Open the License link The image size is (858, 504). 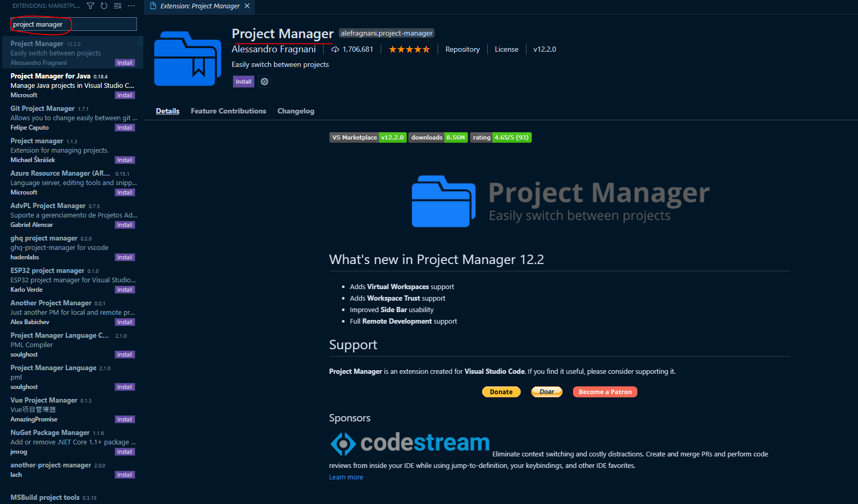[x=507, y=49]
